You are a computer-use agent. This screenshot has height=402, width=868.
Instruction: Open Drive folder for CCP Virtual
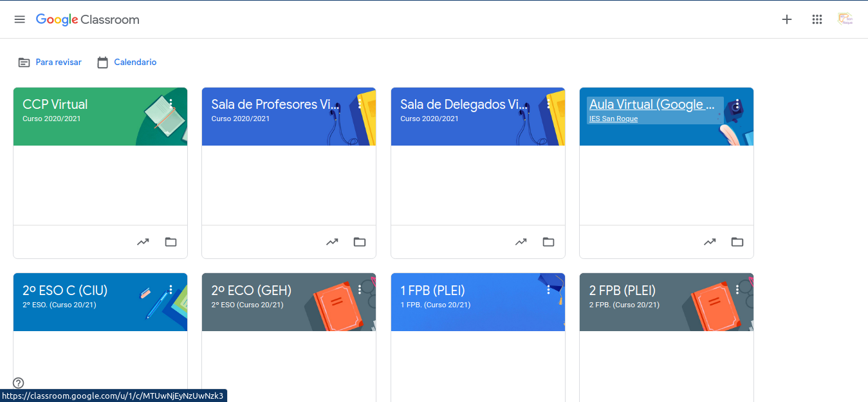coord(171,242)
